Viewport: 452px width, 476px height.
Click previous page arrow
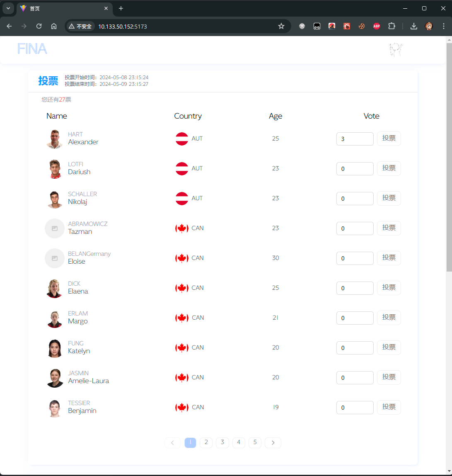point(173,442)
